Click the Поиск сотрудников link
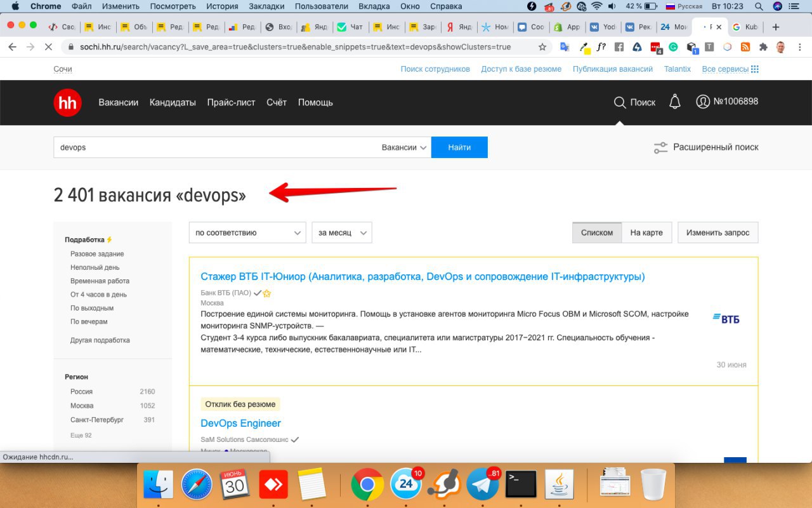812x508 pixels. 435,69
